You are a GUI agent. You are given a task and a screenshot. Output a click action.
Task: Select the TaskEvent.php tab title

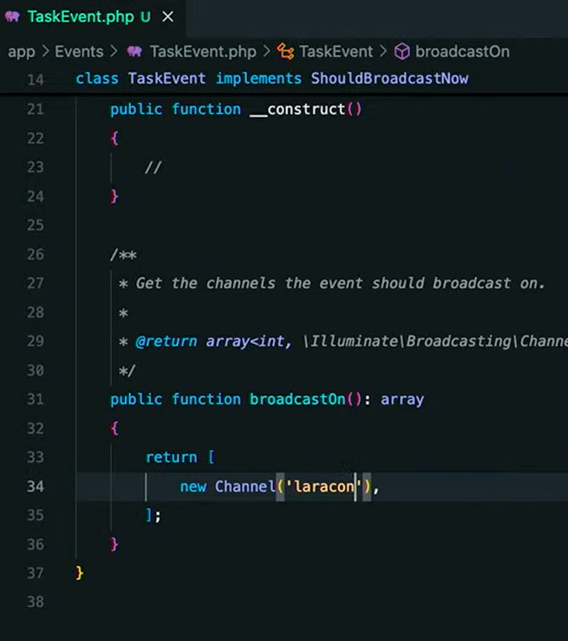(81, 17)
